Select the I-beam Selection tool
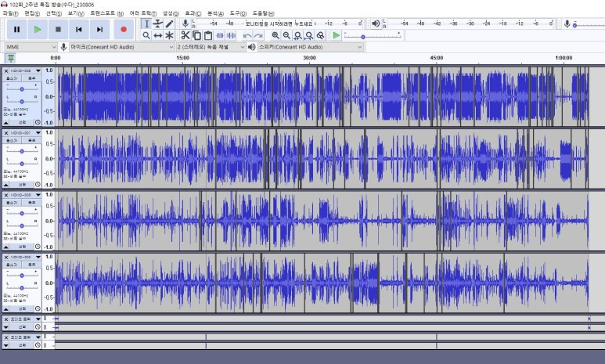 146,24
